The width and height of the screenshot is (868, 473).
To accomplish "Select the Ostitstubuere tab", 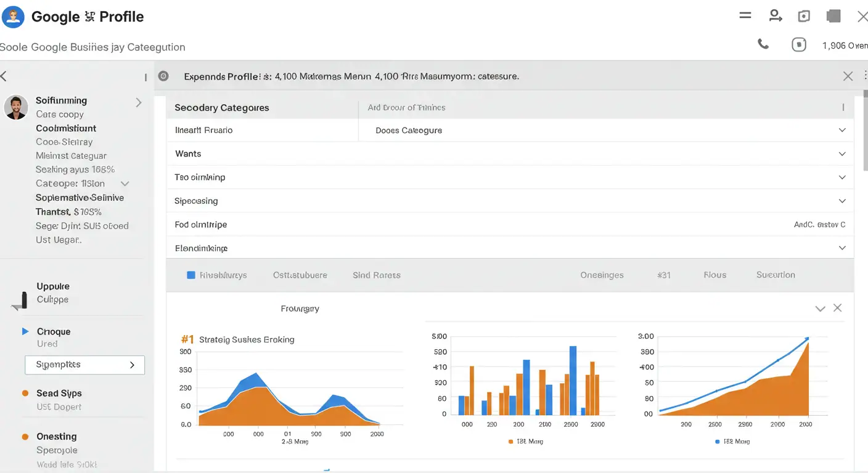I will coord(300,275).
